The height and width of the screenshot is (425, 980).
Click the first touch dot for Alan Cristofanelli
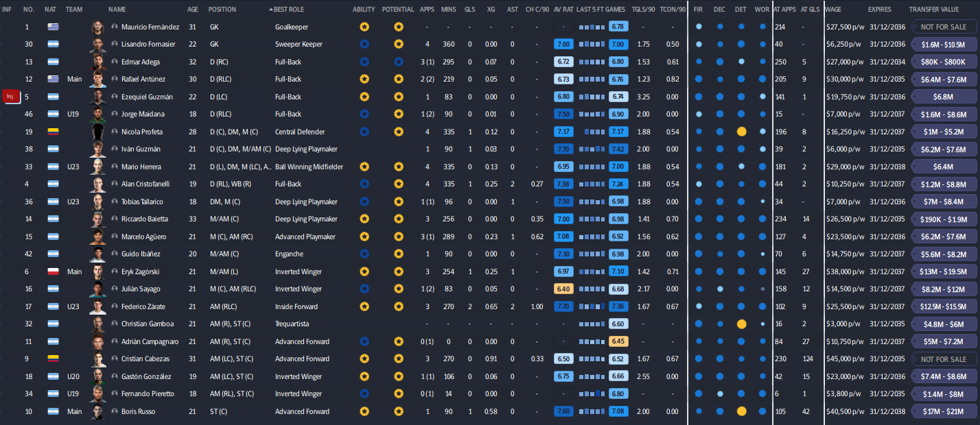click(x=699, y=184)
